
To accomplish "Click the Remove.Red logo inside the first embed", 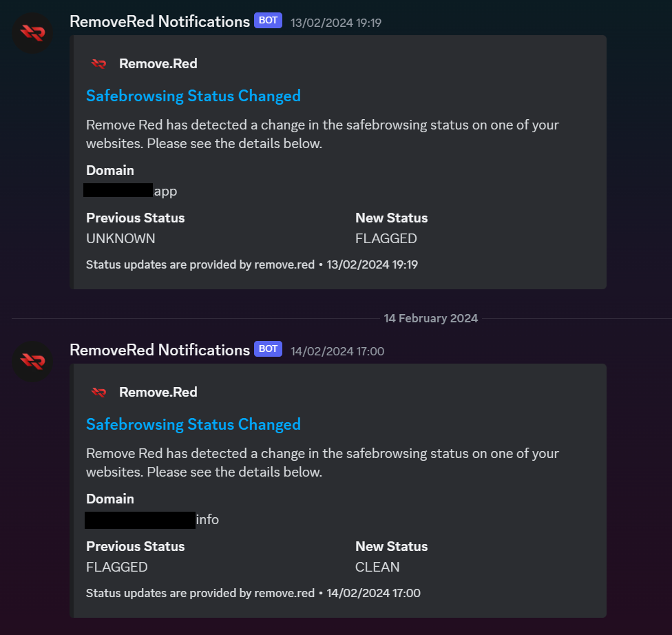I will pyautogui.click(x=98, y=64).
